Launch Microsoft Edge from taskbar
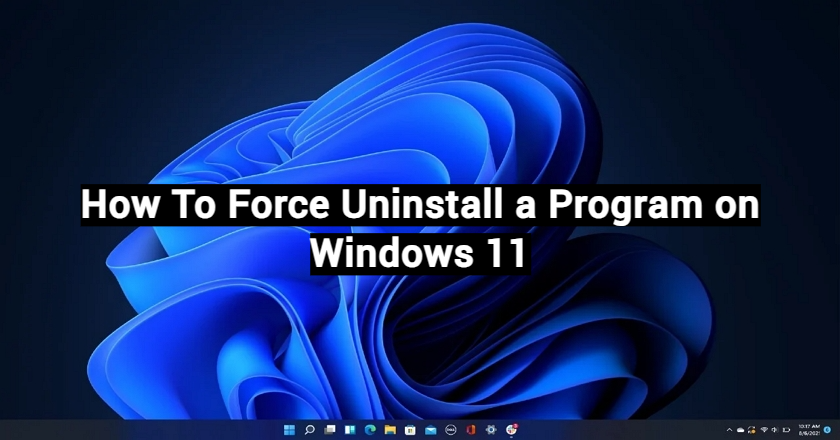The width and height of the screenshot is (840, 440). [x=370, y=429]
